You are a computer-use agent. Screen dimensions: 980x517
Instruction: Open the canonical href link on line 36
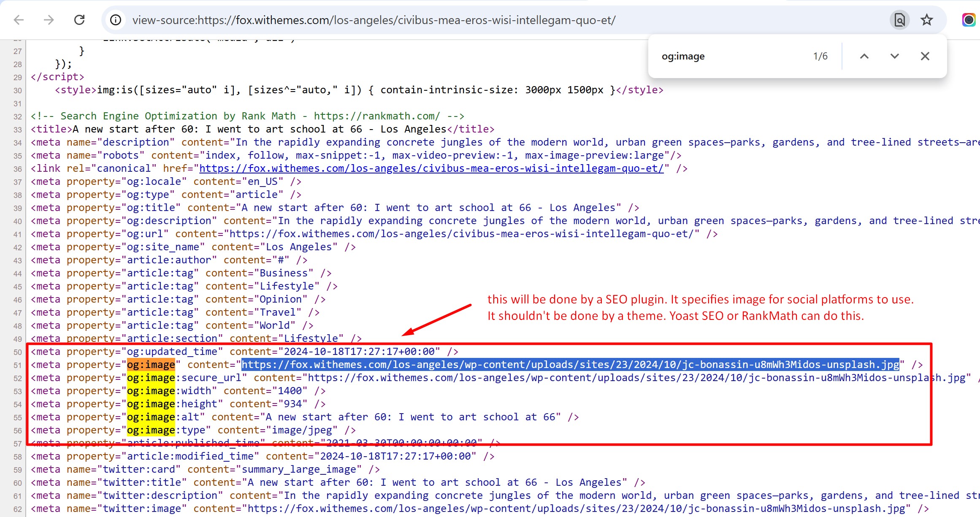click(x=431, y=168)
